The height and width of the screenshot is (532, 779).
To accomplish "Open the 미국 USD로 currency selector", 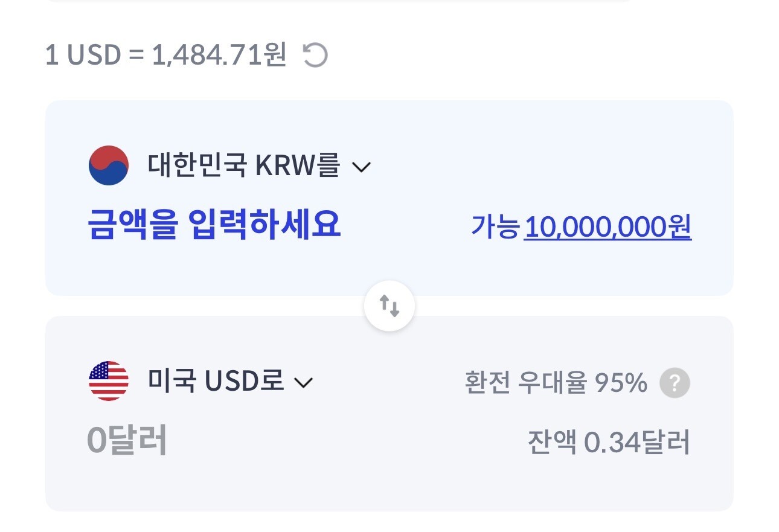I will [x=215, y=381].
